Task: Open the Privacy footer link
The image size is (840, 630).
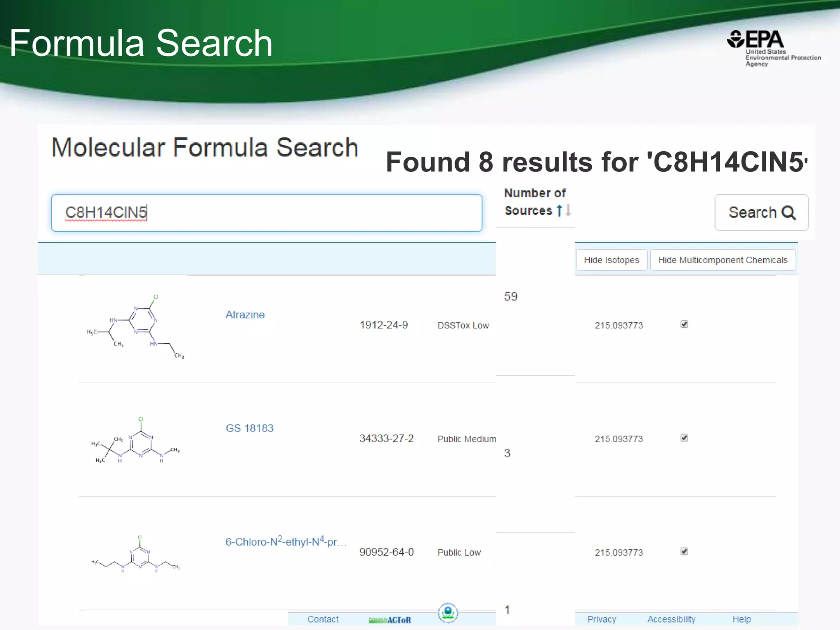Action: tap(602, 619)
